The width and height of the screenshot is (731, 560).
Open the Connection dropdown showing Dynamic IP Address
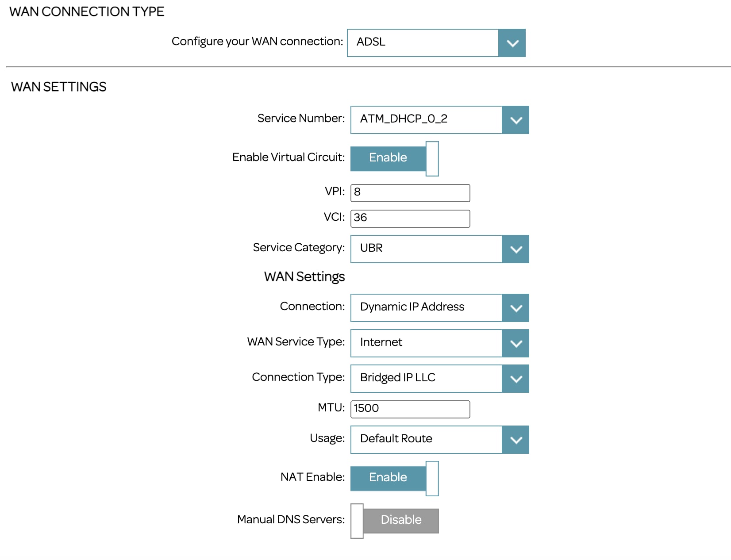point(440,308)
